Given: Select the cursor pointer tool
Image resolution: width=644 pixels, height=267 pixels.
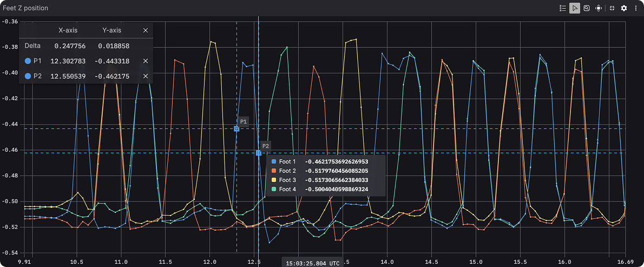Looking at the screenshot, I should (x=575, y=8).
